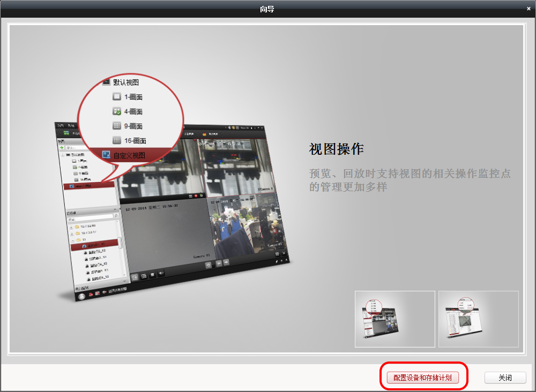Click the 关闭 button
536x392 pixels.
505,378
